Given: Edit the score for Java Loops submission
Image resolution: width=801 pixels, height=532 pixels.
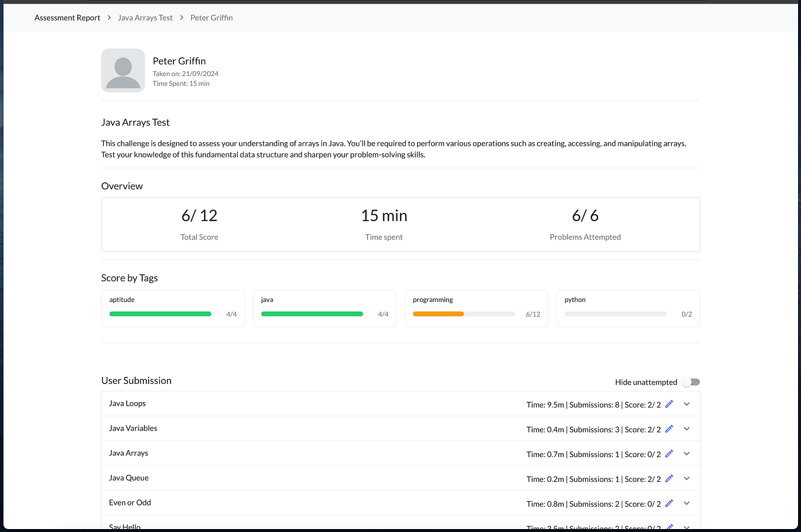Looking at the screenshot, I should click(x=669, y=404).
